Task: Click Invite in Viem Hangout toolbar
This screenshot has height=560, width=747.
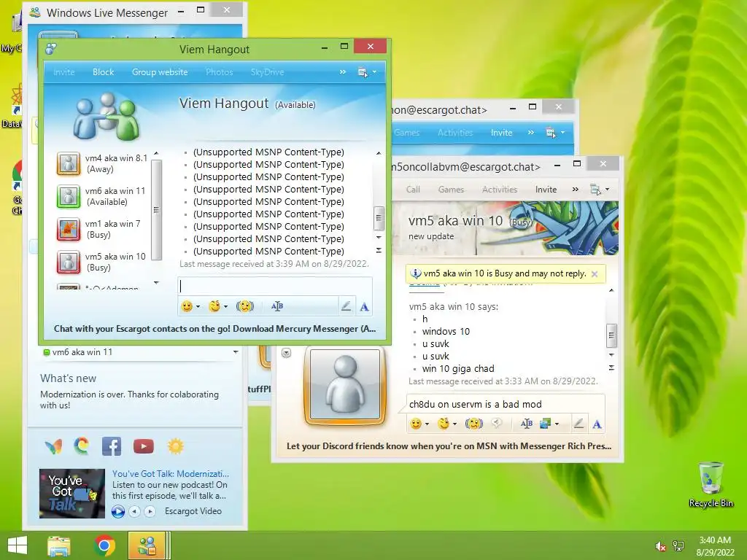Action: (64, 72)
